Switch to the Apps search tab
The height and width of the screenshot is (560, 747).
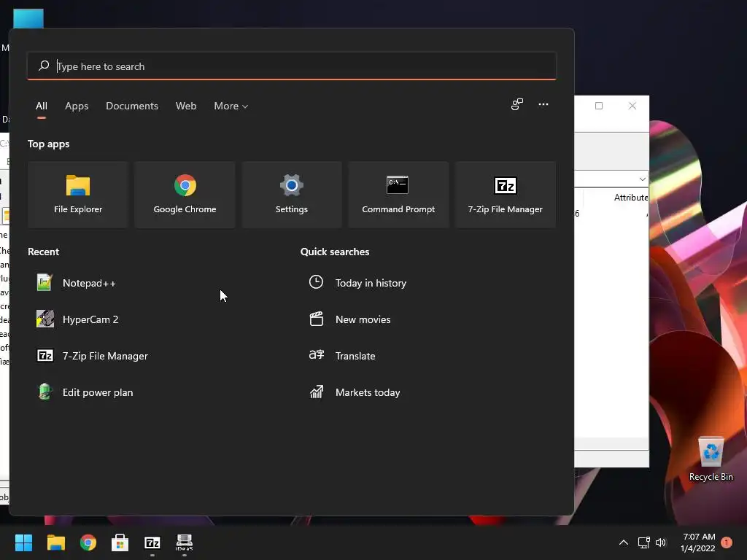click(77, 106)
